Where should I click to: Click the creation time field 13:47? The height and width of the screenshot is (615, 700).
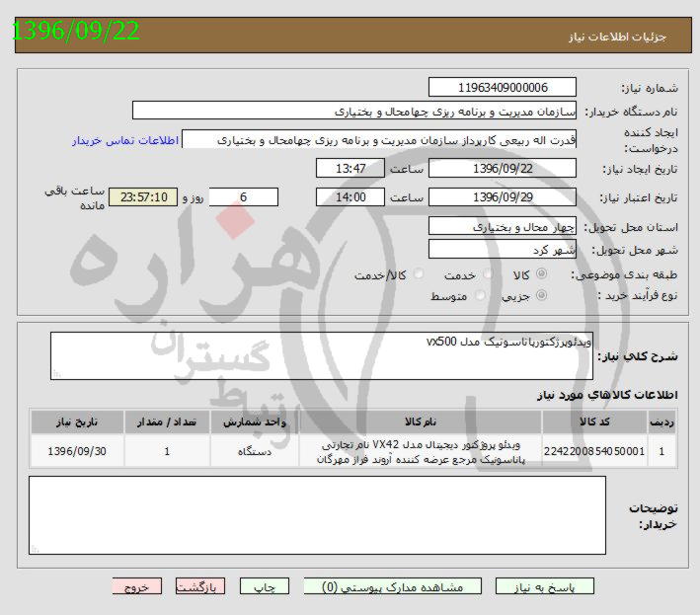click(350, 168)
